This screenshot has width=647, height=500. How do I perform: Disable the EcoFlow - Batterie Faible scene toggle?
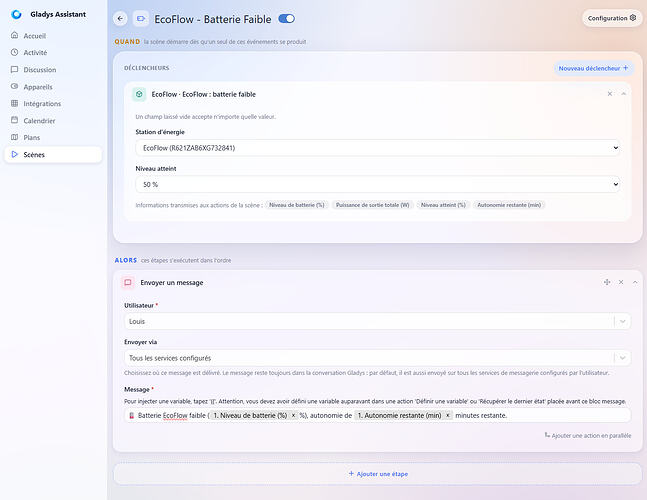tap(286, 19)
